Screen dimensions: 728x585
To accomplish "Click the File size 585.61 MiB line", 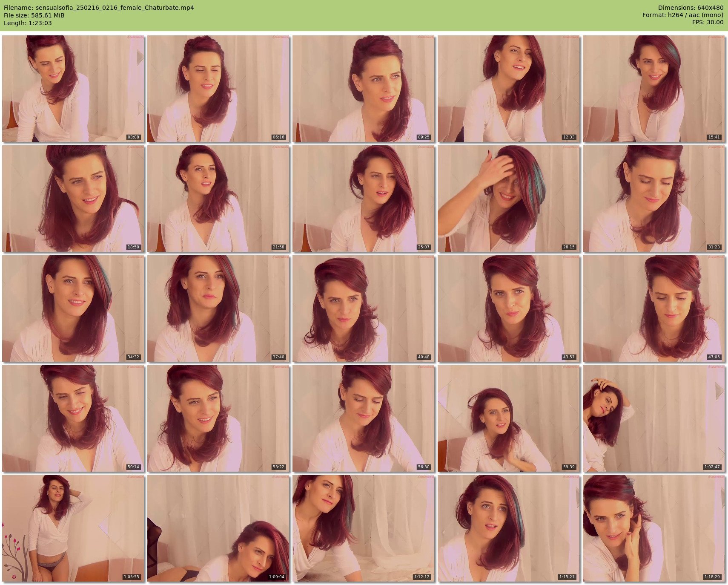I will point(34,15).
